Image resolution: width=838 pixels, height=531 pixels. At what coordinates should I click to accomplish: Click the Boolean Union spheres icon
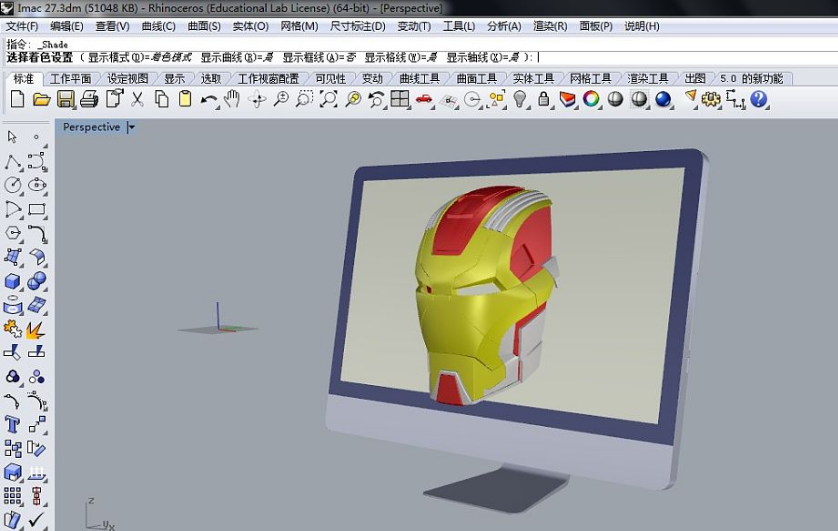click(37, 281)
